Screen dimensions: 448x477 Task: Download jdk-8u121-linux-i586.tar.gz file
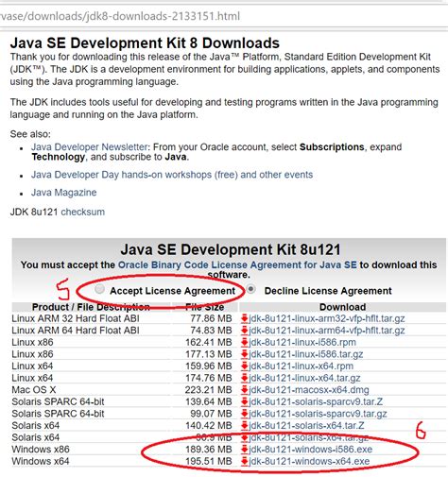pyautogui.click(x=306, y=354)
